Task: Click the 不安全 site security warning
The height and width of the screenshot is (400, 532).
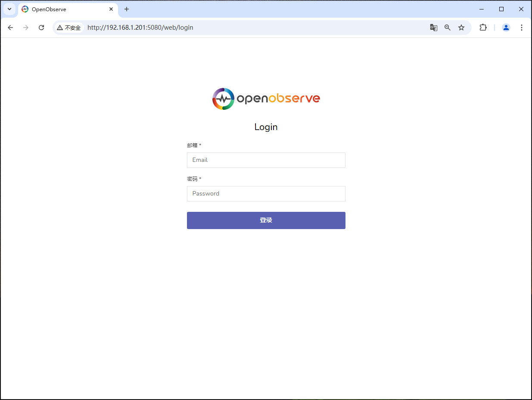Action: [69, 27]
